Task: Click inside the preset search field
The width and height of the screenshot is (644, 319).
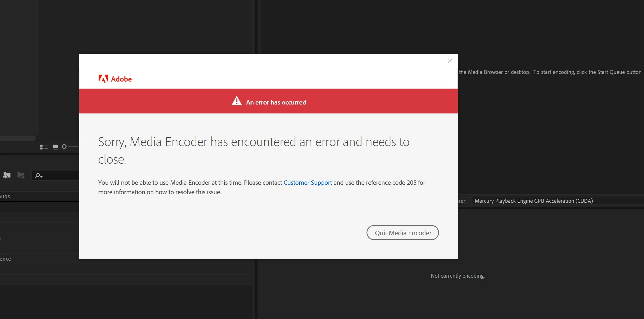Action: (61, 176)
